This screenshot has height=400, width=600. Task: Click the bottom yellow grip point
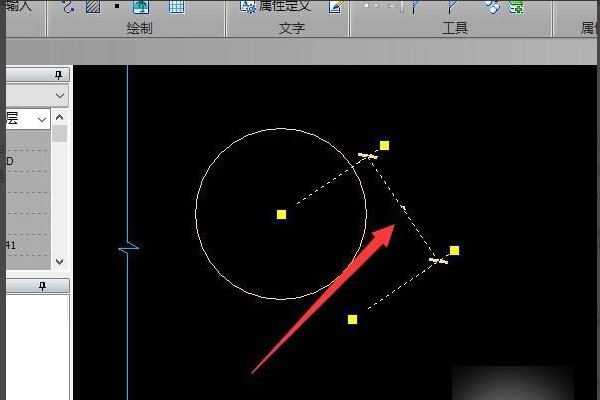point(352,319)
